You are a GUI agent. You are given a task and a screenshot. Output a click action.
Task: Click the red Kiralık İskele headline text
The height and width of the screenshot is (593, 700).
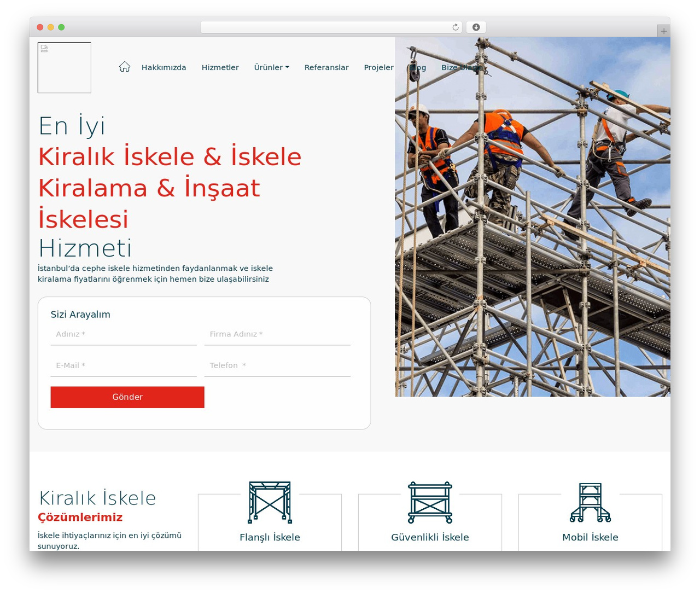point(170,188)
